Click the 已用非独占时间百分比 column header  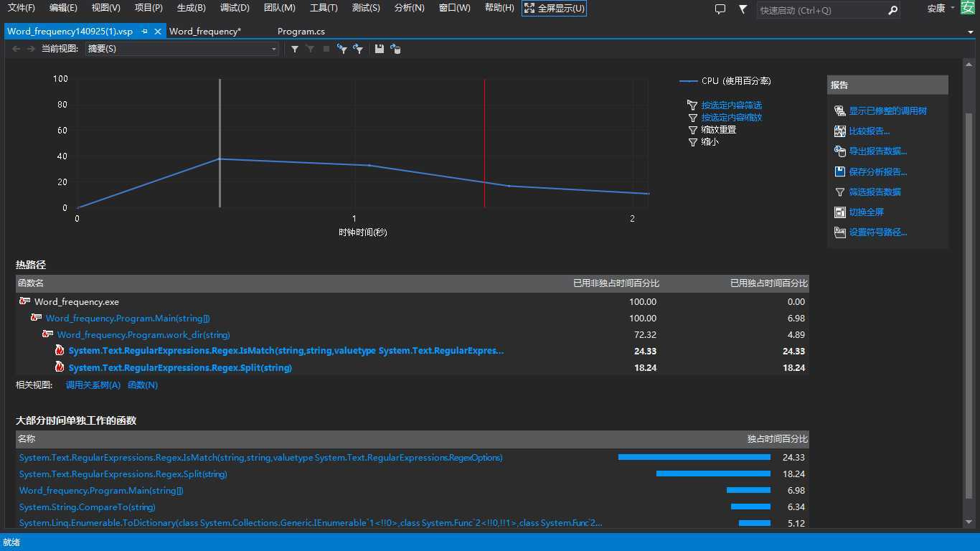[x=616, y=283]
